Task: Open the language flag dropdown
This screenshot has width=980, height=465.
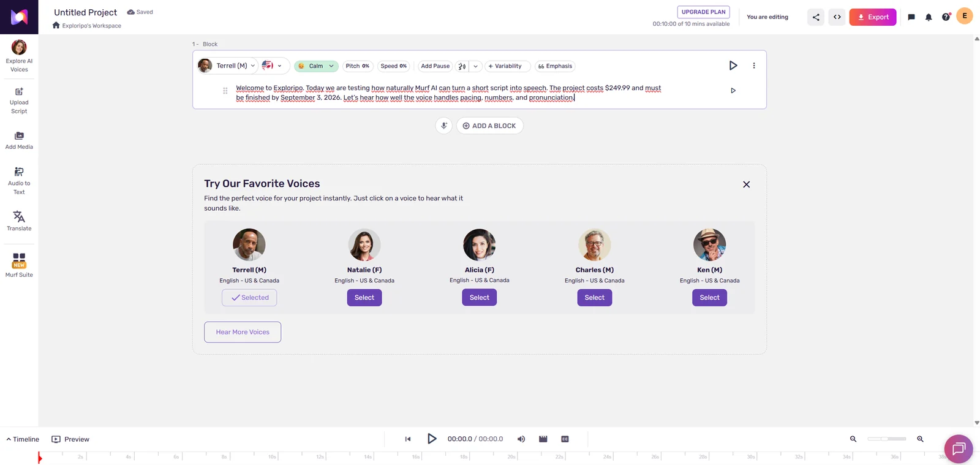Action: (x=272, y=66)
